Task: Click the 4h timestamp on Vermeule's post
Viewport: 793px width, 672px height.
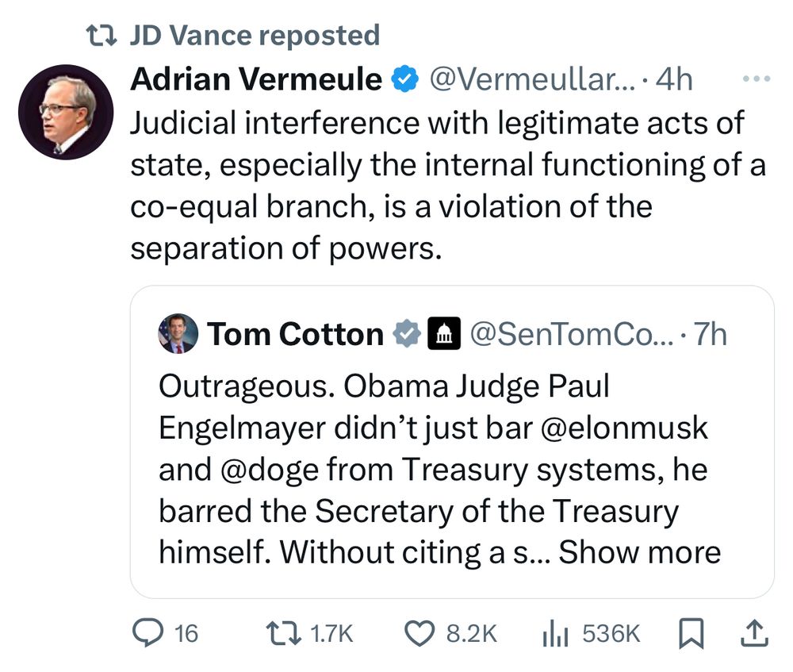Action: tap(674, 79)
